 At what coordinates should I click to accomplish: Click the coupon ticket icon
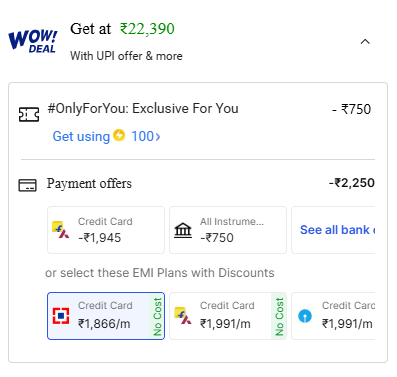click(29, 114)
